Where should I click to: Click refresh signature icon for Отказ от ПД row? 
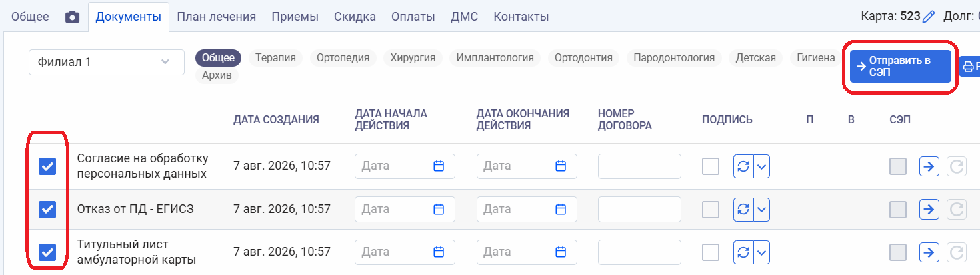[x=743, y=209]
